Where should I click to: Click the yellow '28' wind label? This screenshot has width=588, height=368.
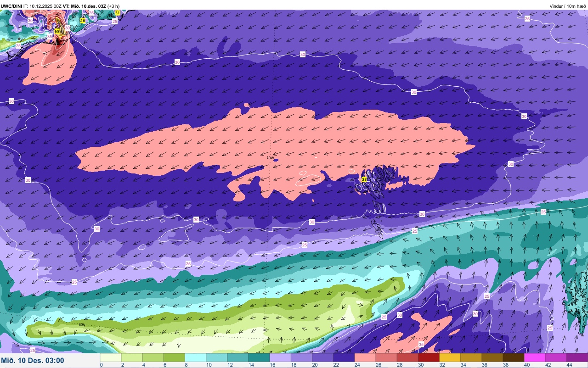point(83,21)
